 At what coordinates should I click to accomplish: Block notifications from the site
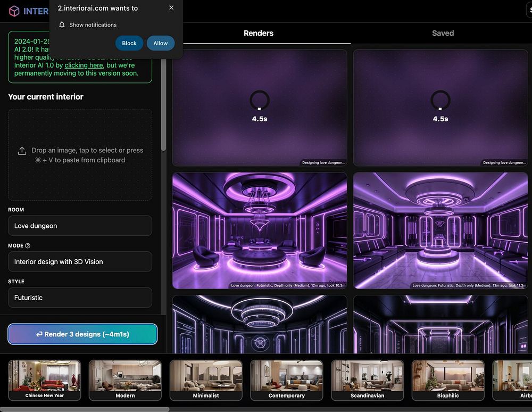[129, 43]
